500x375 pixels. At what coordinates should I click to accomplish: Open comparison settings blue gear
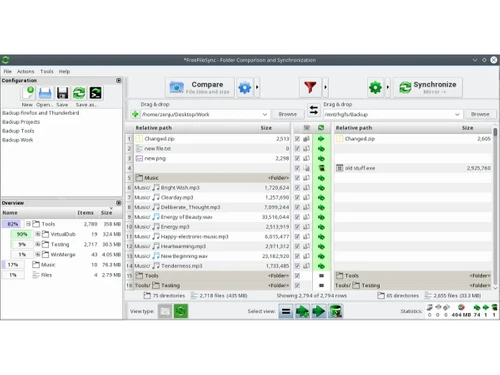[x=245, y=88]
